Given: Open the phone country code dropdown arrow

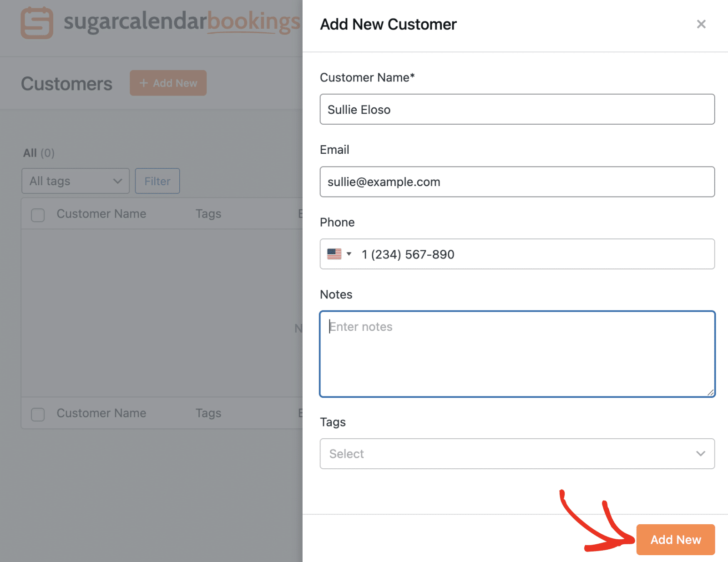Looking at the screenshot, I should [349, 254].
